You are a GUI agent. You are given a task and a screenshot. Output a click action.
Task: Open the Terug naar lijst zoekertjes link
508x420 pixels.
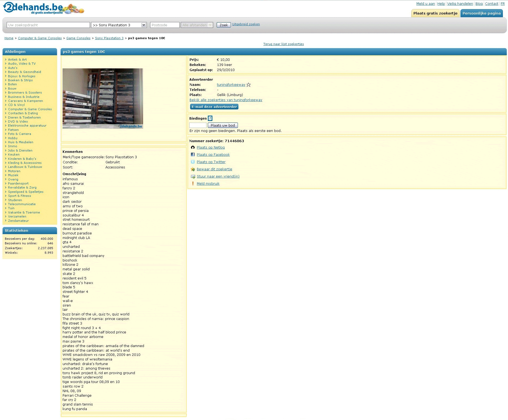pos(284,44)
